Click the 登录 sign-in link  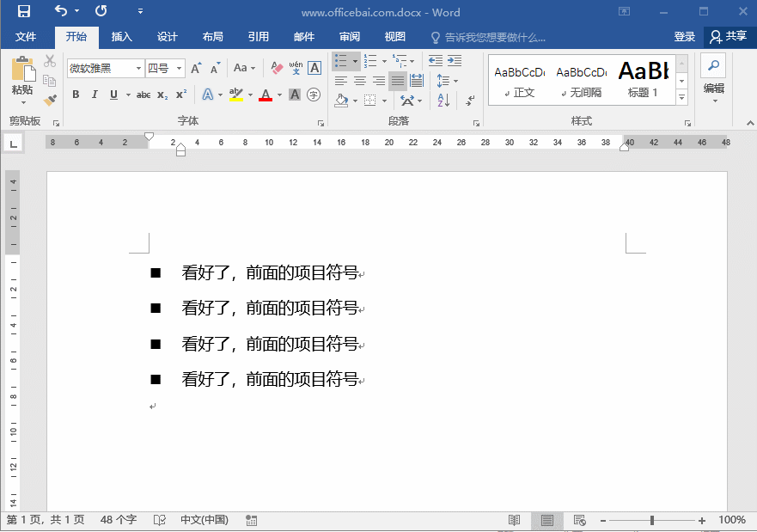(684, 37)
